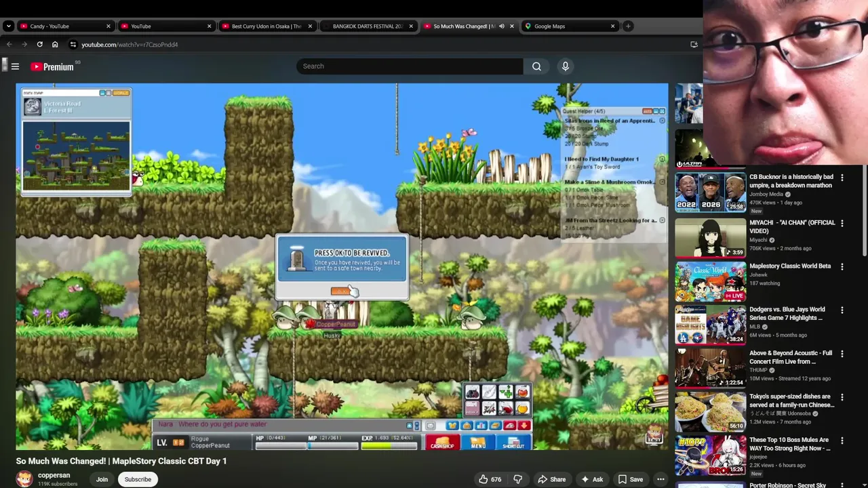Close the BANGKOK DARTS FESTIVAL tab
Screen dimensions: 868x488
click(411, 26)
